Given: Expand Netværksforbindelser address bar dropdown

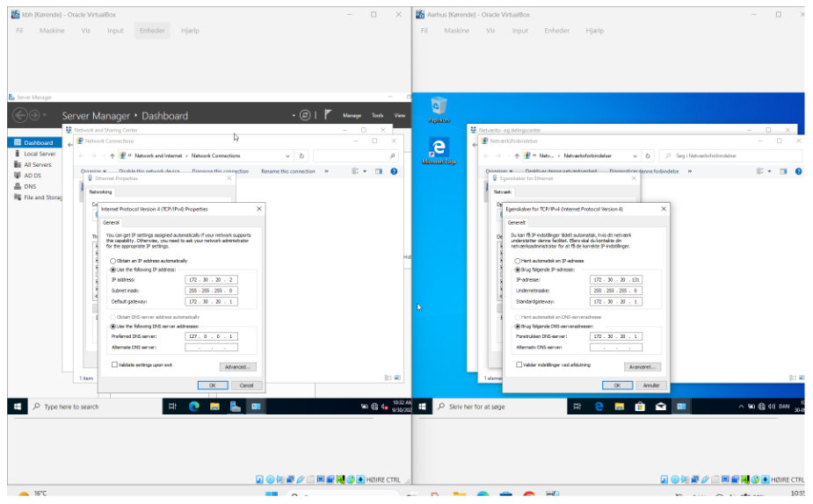Looking at the screenshot, I should pos(635,155).
